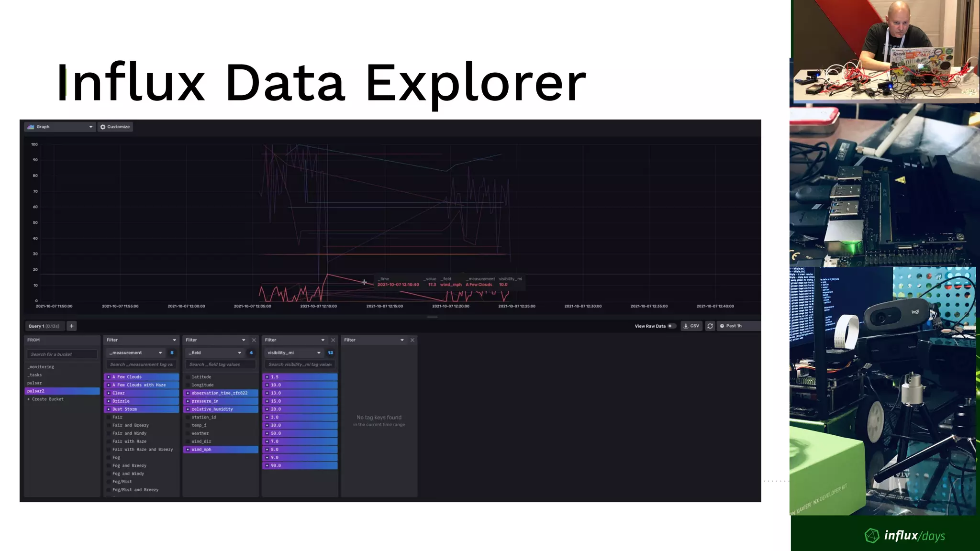The image size is (980, 551).
Task: Click the refresh icon button
Action: [710, 326]
